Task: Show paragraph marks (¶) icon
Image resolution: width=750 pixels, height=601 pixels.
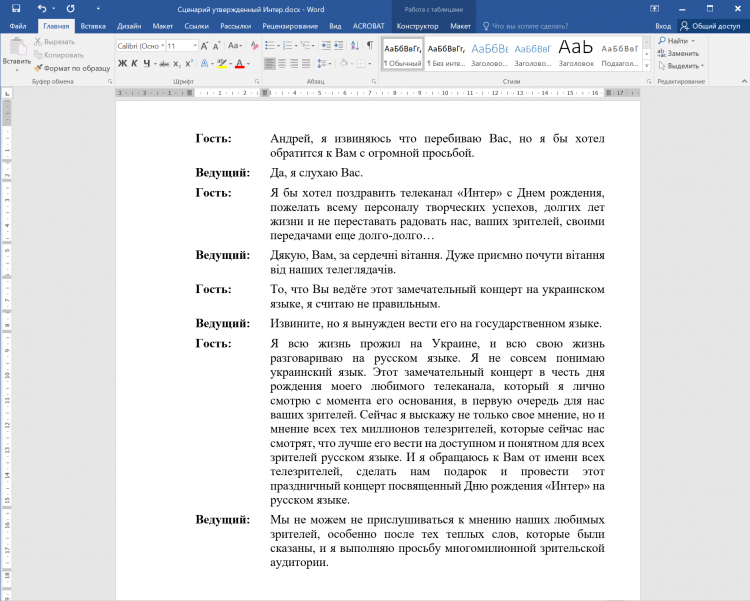Action: click(x=369, y=46)
